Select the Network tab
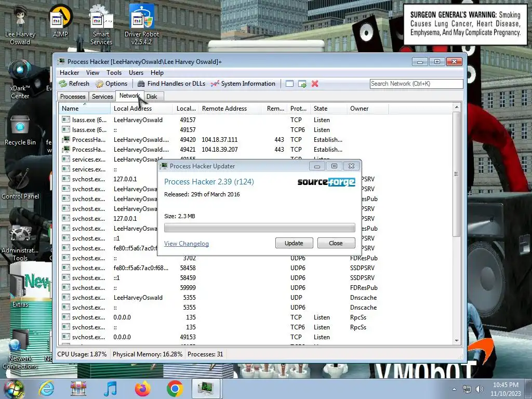 pos(129,96)
